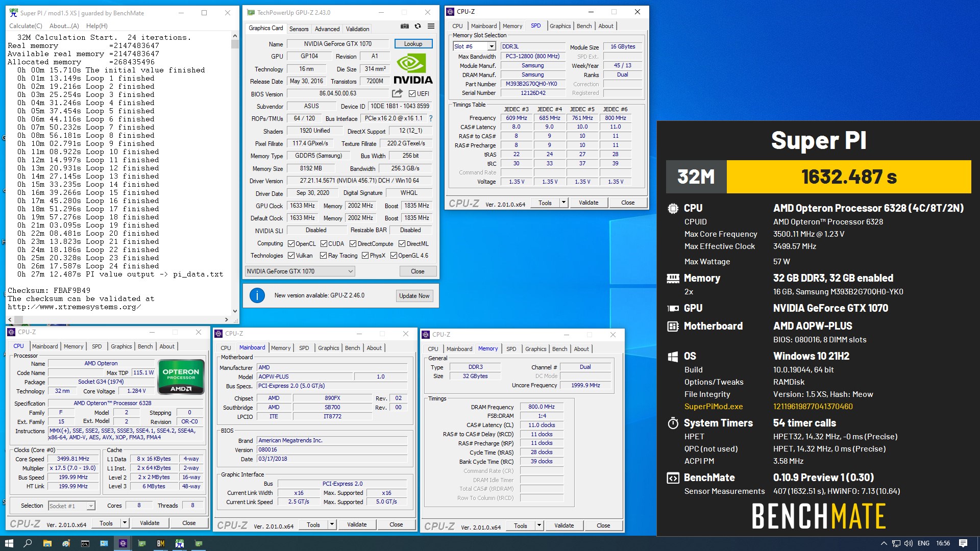Take a GPU-Z screenshot with the camera icon
The height and width of the screenshot is (551, 980).
coord(404,27)
